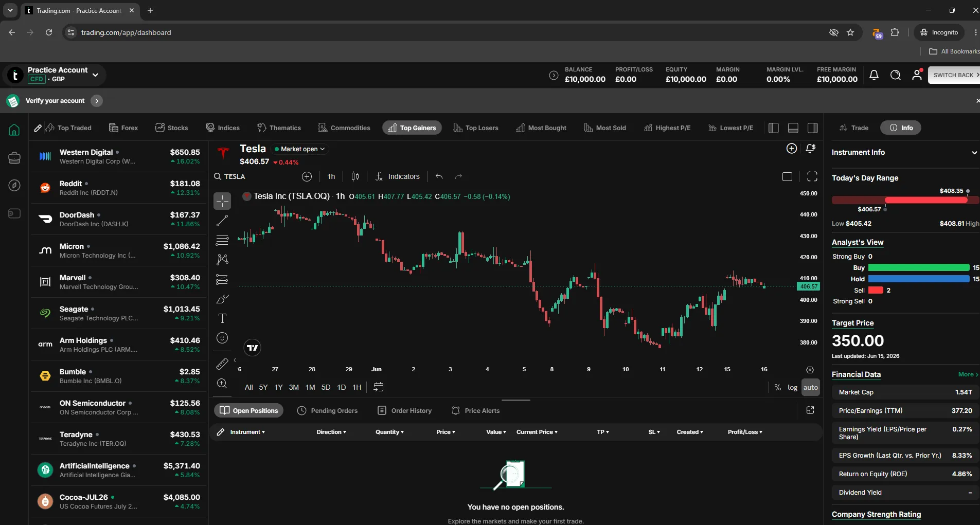
Task: Open the Verify your account arrow
Action: (97, 101)
